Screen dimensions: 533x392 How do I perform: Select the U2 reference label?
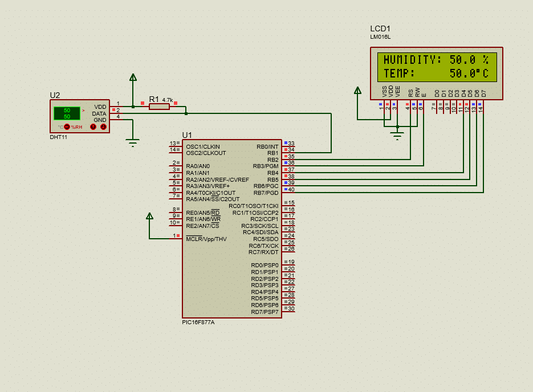(x=55, y=95)
